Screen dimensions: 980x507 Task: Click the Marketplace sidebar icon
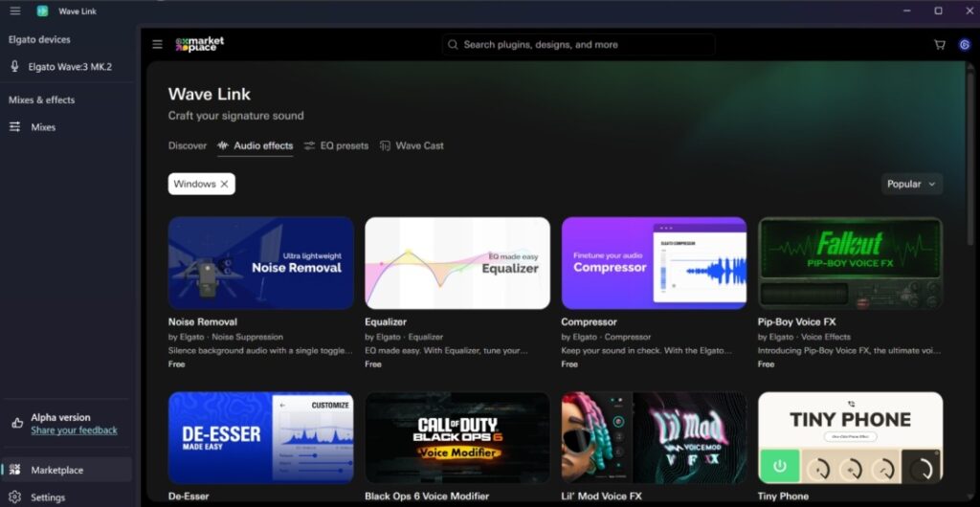[15, 470]
